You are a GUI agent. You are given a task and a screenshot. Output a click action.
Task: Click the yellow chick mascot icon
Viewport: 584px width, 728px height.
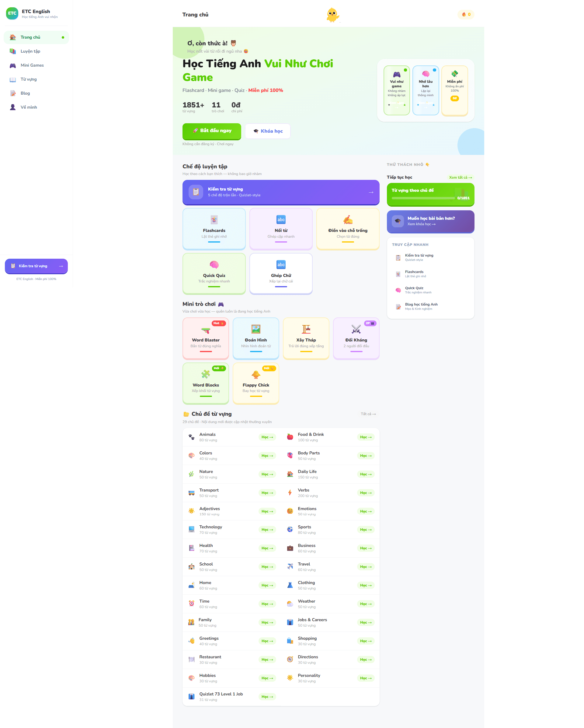[x=332, y=15]
